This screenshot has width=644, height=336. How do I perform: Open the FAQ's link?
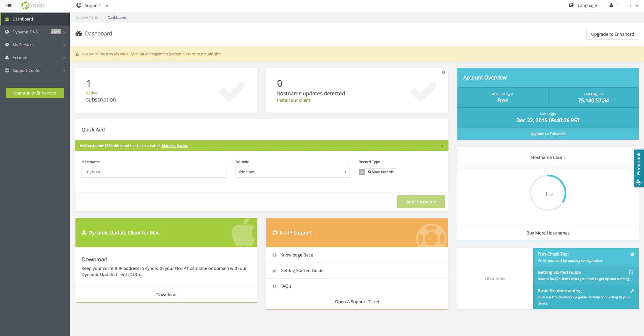point(286,286)
